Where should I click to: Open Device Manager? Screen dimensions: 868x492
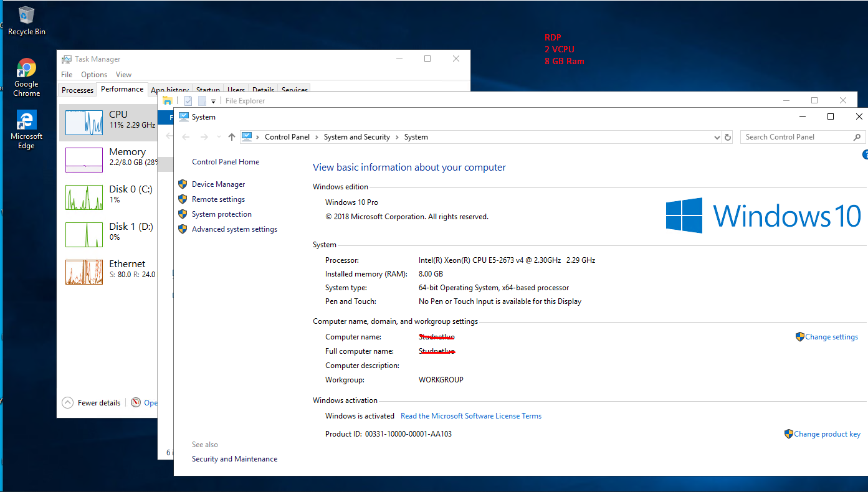pos(219,184)
